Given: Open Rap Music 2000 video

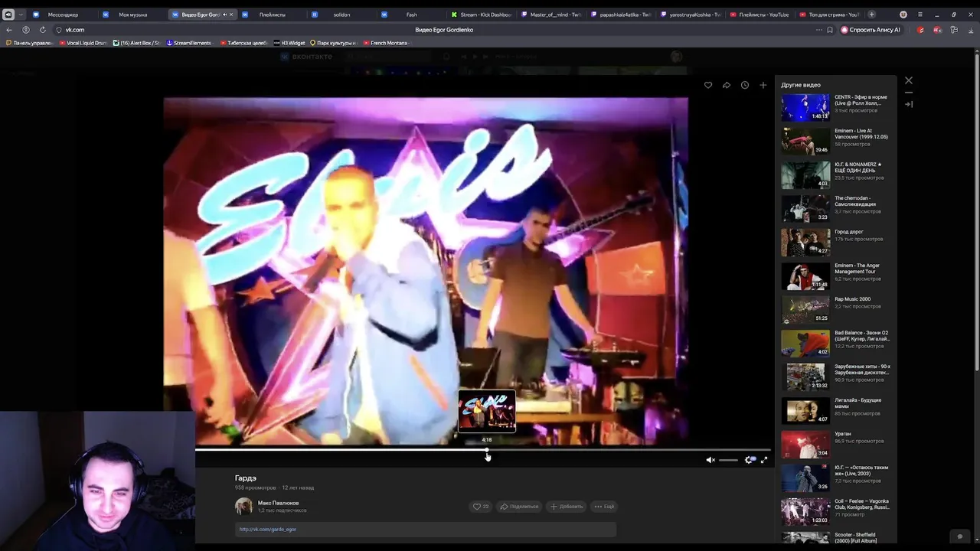Looking at the screenshot, I should coord(835,309).
